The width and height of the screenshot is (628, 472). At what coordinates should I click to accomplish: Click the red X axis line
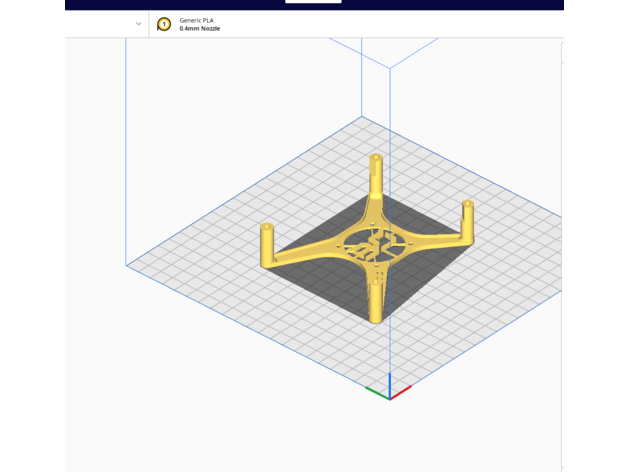point(401,391)
